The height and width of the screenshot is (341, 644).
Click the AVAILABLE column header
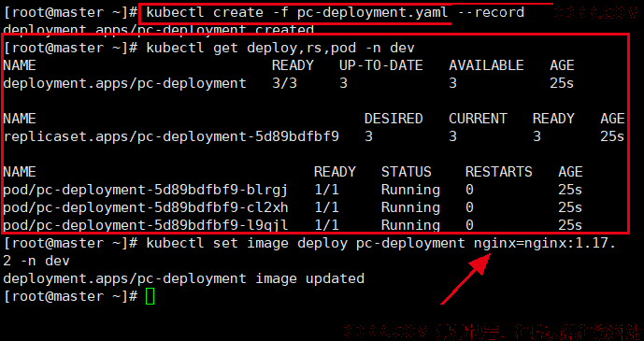pyautogui.click(x=486, y=65)
